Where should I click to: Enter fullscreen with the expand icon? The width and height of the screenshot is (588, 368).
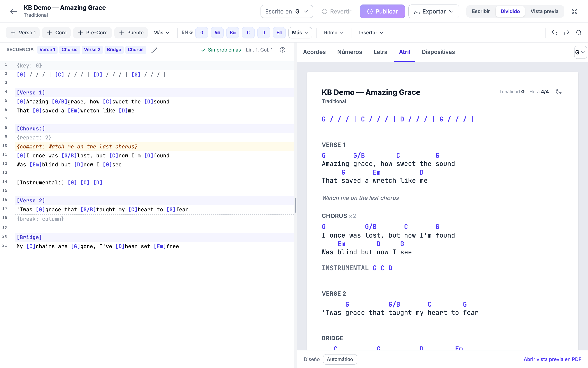click(574, 11)
